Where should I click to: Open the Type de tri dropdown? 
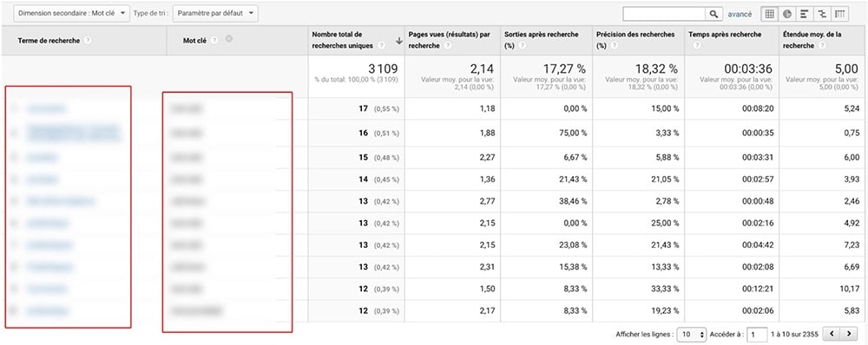coord(214,13)
